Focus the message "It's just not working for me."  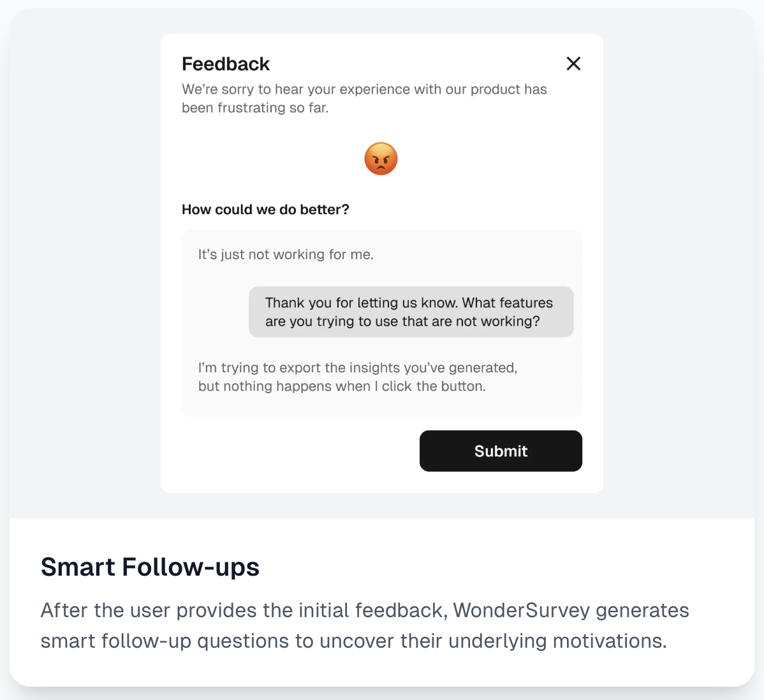click(286, 254)
